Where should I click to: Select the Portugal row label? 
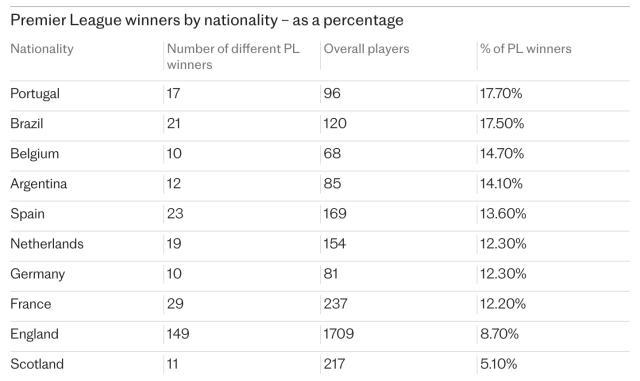(35, 94)
